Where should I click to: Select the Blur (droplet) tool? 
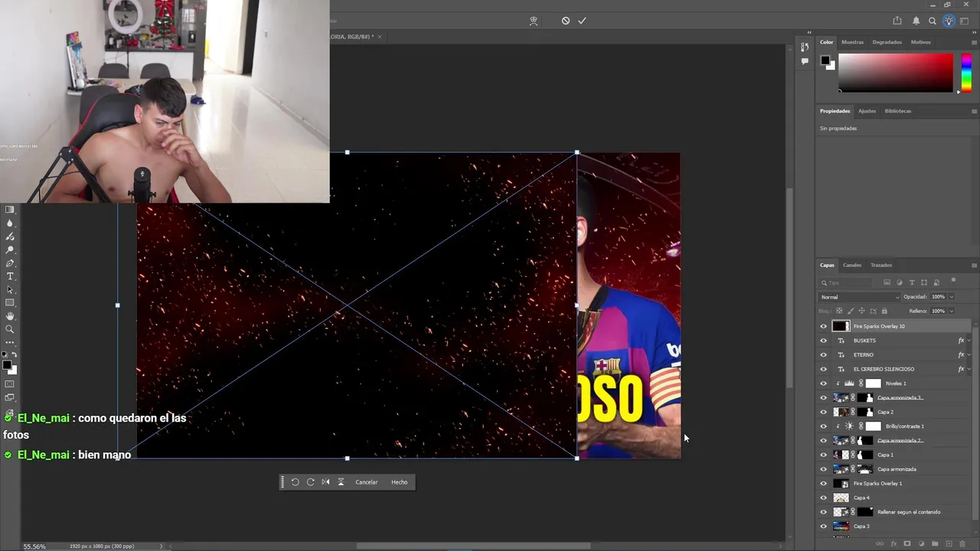click(x=10, y=223)
